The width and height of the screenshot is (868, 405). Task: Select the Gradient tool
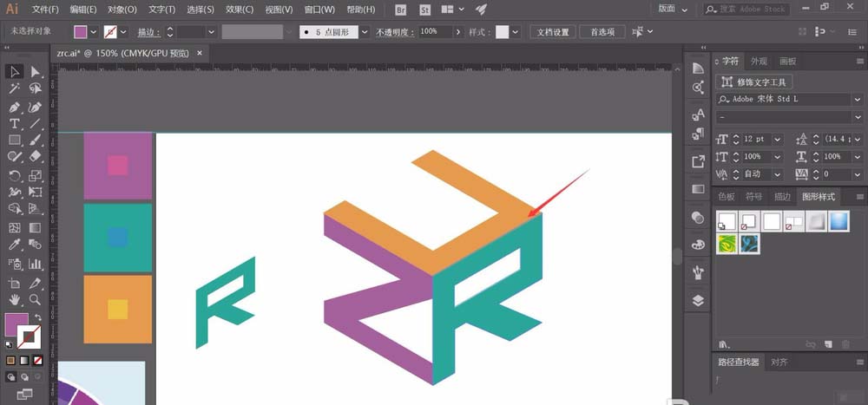pyautogui.click(x=36, y=227)
